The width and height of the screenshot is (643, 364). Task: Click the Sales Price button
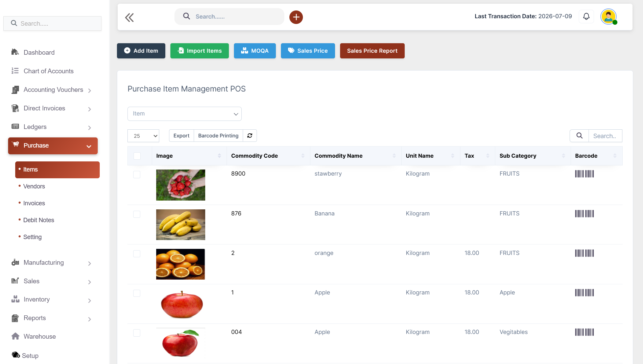(308, 51)
